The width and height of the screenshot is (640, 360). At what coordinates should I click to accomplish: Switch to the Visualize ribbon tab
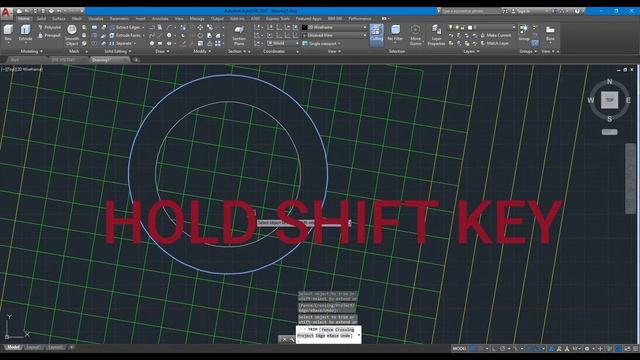96,19
